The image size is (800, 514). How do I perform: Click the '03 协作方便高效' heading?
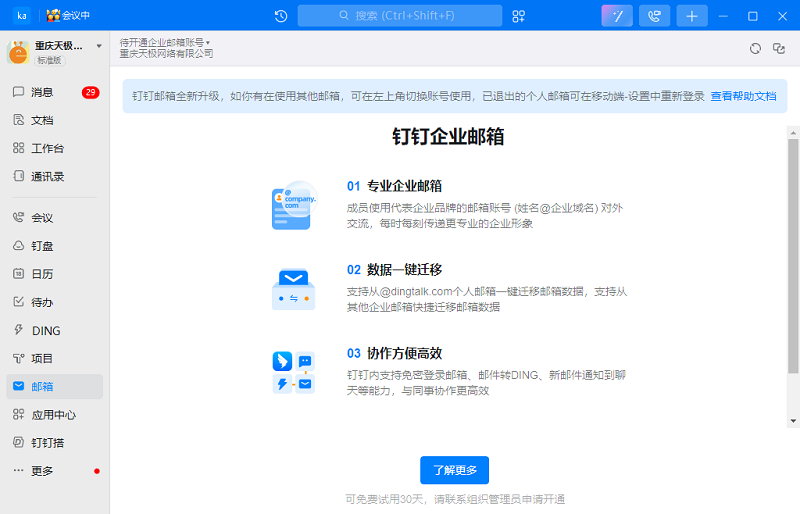pyautogui.click(x=394, y=354)
